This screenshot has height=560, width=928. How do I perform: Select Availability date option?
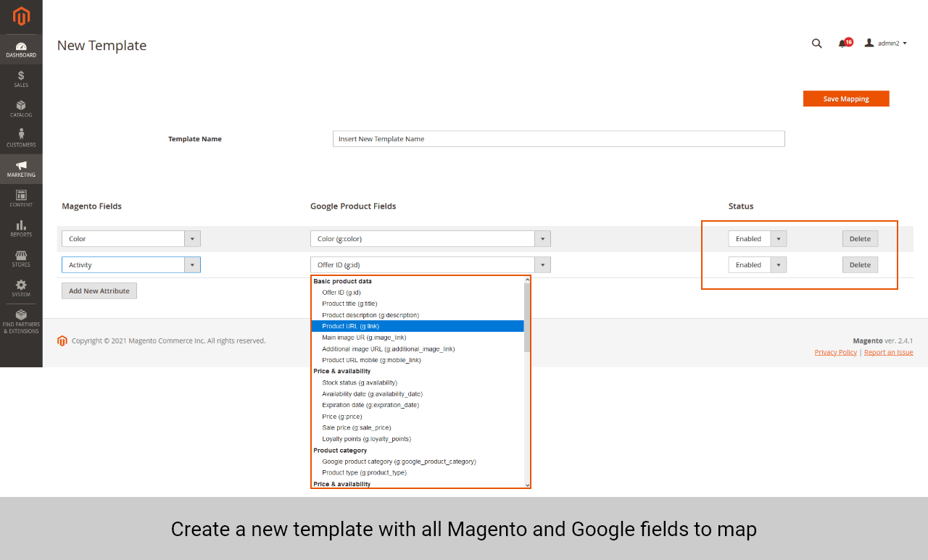418,393
